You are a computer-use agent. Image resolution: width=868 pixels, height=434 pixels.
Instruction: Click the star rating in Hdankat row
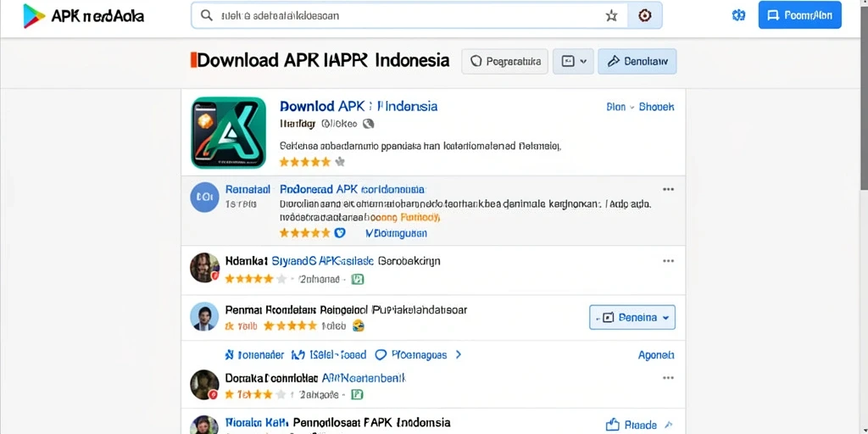point(256,279)
